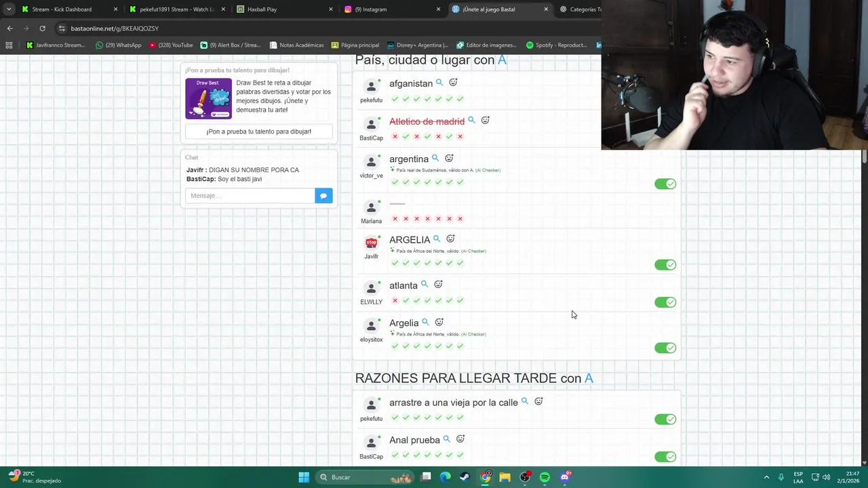Open the Windows Start menu
868x488 pixels.
pos(304,477)
